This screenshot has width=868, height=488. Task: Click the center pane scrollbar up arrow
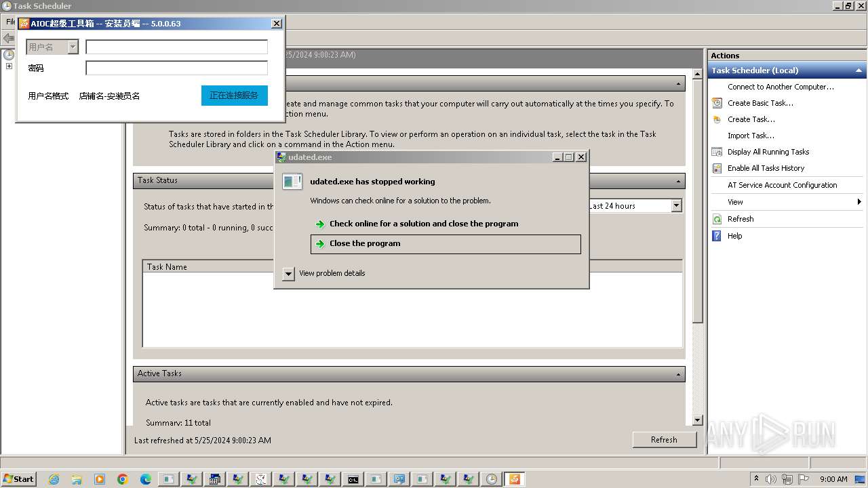click(x=698, y=73)
